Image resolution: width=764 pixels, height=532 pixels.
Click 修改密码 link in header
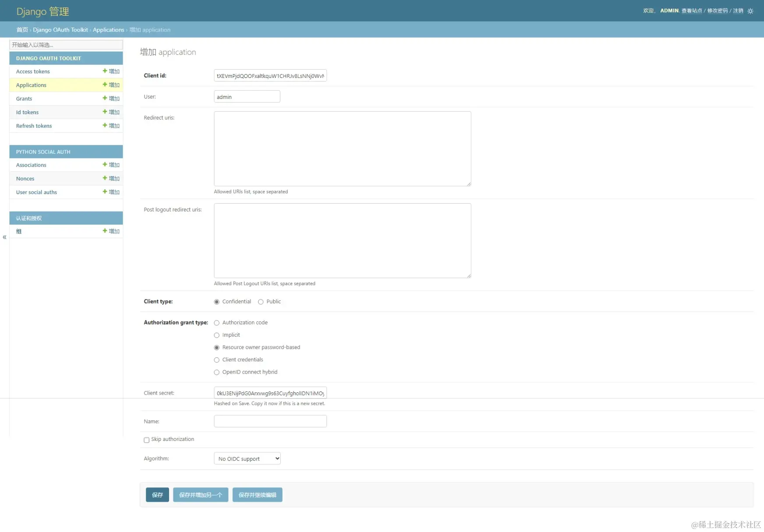(718, 11)
